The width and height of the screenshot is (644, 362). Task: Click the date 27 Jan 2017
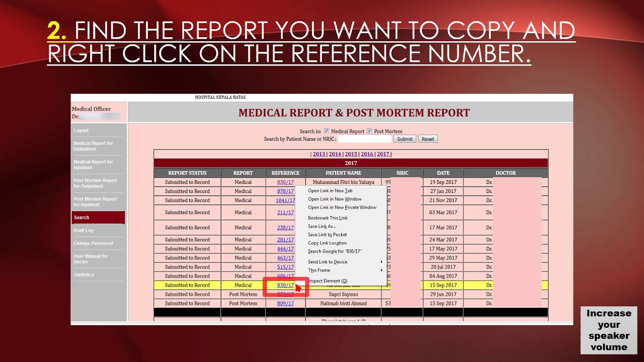pos(443,192)
